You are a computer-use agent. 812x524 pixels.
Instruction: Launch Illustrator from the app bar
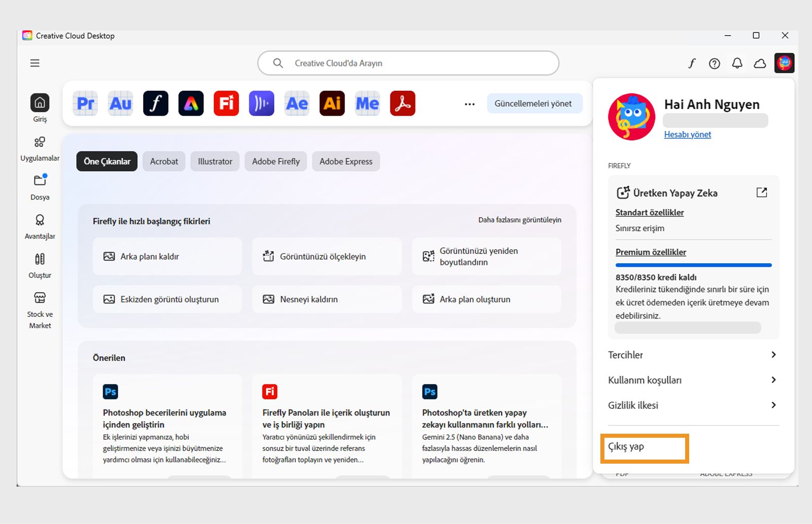[x=332, y=103]
